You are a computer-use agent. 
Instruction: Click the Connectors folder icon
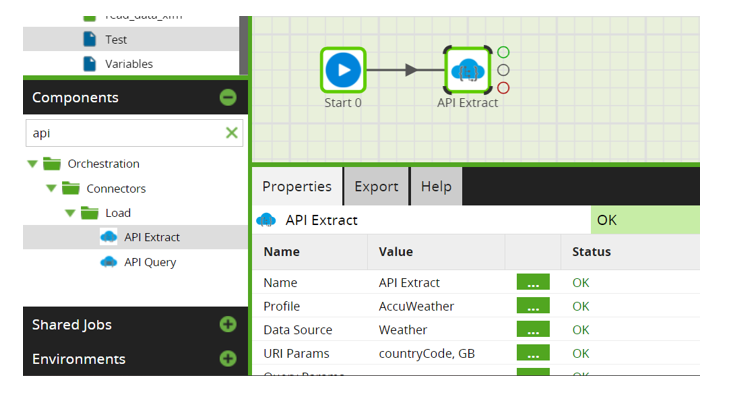click(x=71, y=188)
